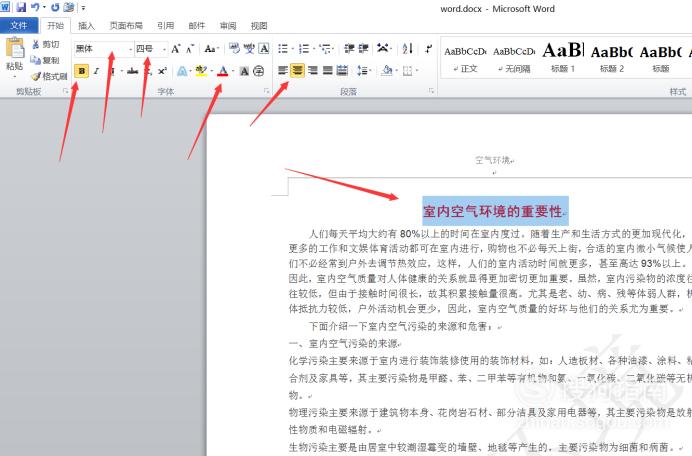Screen dimensions: 692x456
Task: Apply the yellow text highlight color
Action: click(201, 71)
